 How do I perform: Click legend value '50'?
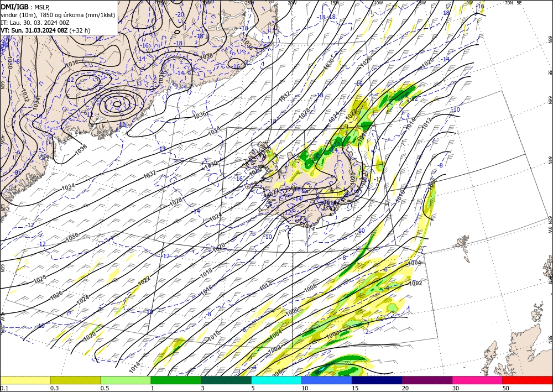pos(506,388)
